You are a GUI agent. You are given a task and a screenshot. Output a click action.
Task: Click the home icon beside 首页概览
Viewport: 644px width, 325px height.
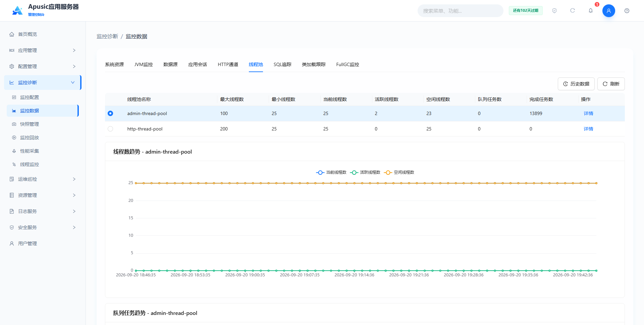tap(12, 34)
